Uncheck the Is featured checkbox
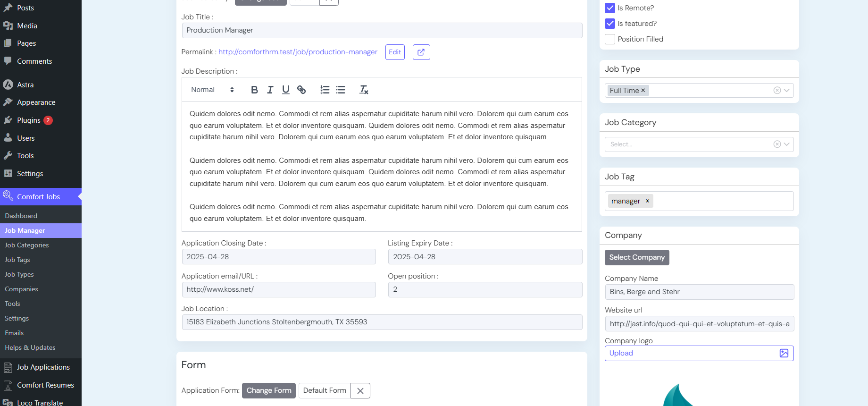This screenshot has height=406, width=868. [610, 24]
